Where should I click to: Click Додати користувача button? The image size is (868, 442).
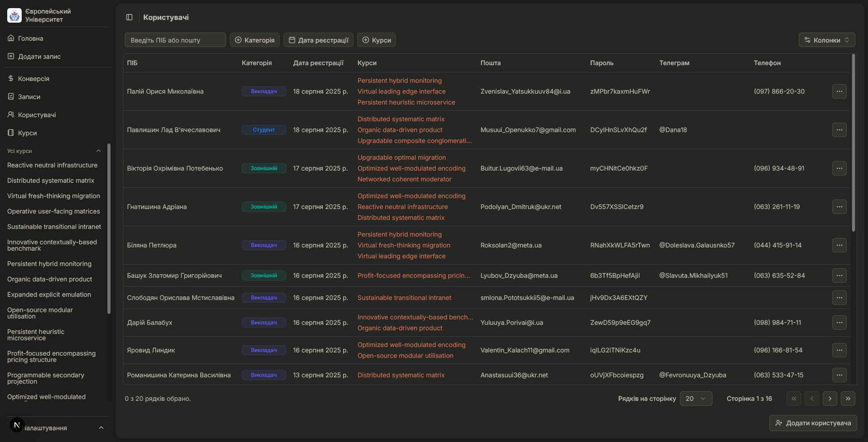pos(813,423)
